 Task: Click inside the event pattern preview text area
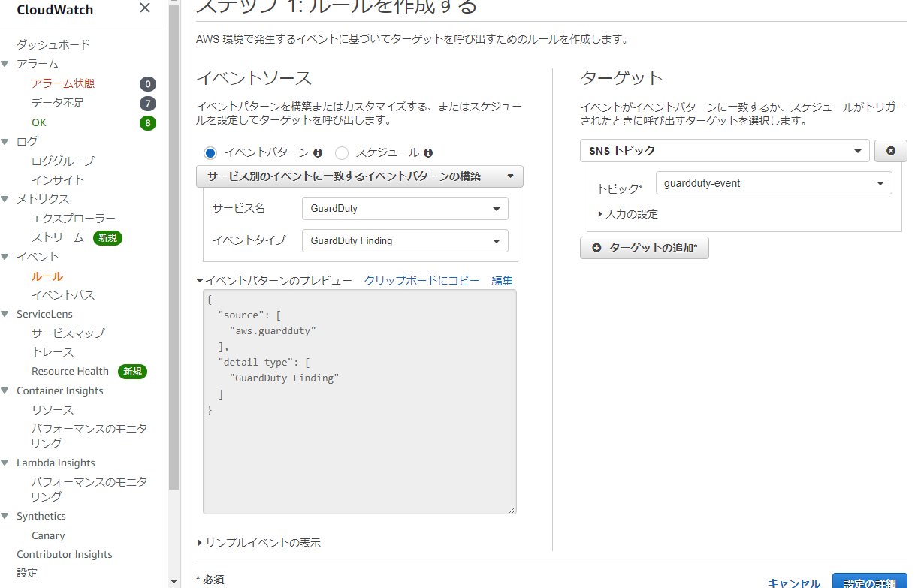pyautogui.click(x=359, y=451)
